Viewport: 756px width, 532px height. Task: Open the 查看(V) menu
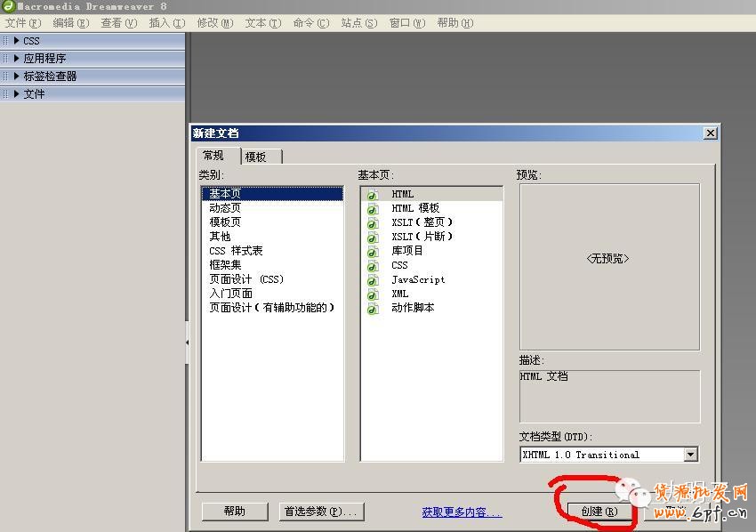(118, 22)
